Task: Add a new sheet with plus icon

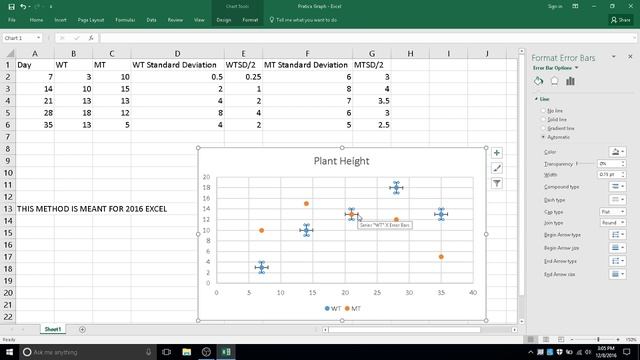Action: point(82,329)
